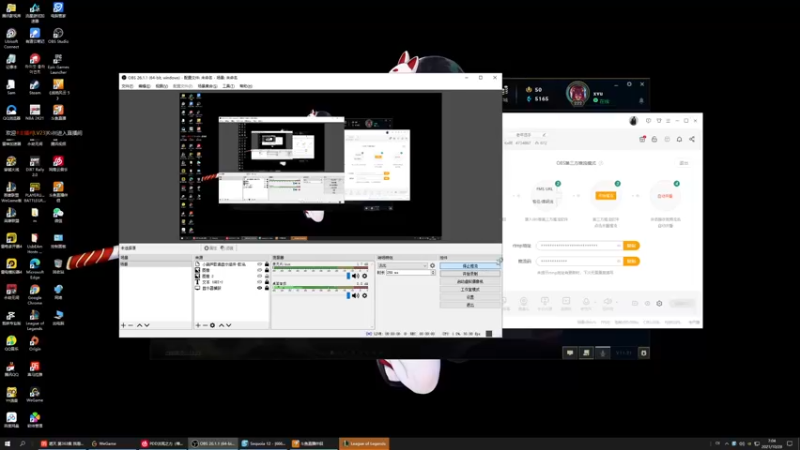Toggle lock on 图像 2 source

(266, 276)
